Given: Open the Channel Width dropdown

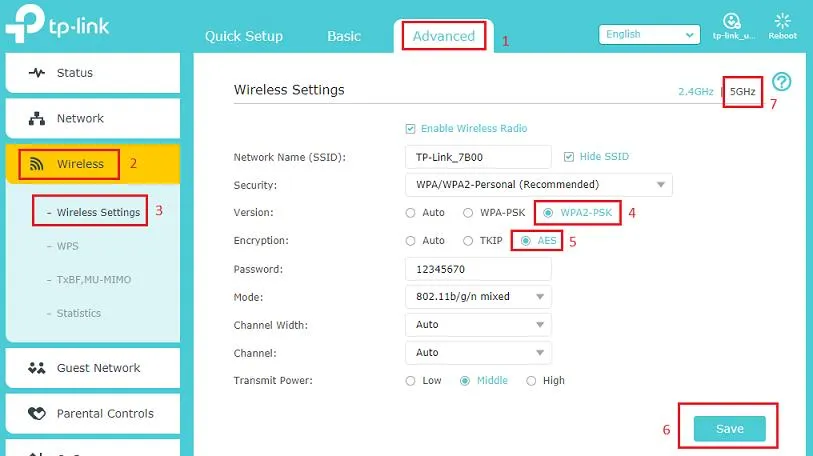Looking at the screenshot, I should (x=478, y=325).
